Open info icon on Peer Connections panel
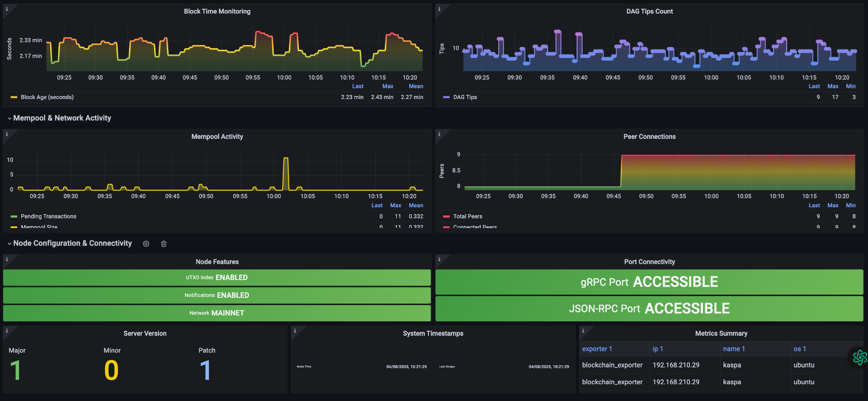The height and width of the screenshot is (401, 868). 439,134
